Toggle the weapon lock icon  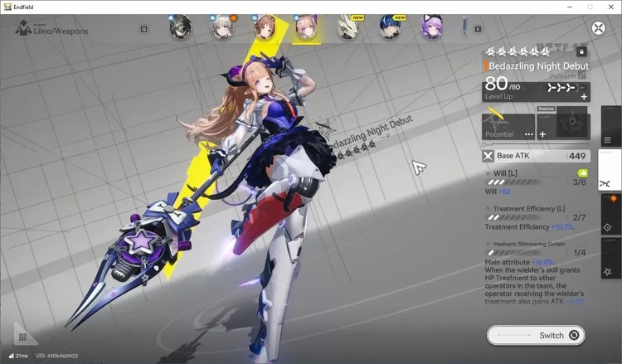click(581, 51)
